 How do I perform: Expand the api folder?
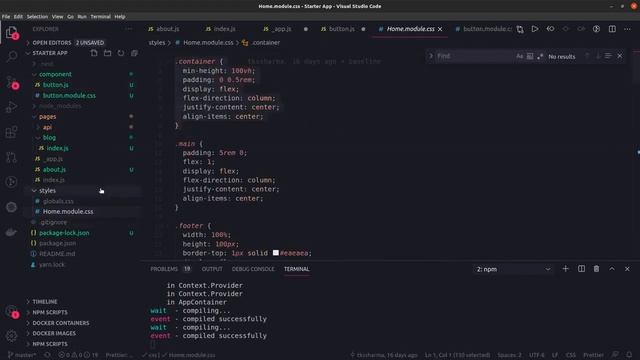[47, 127]
